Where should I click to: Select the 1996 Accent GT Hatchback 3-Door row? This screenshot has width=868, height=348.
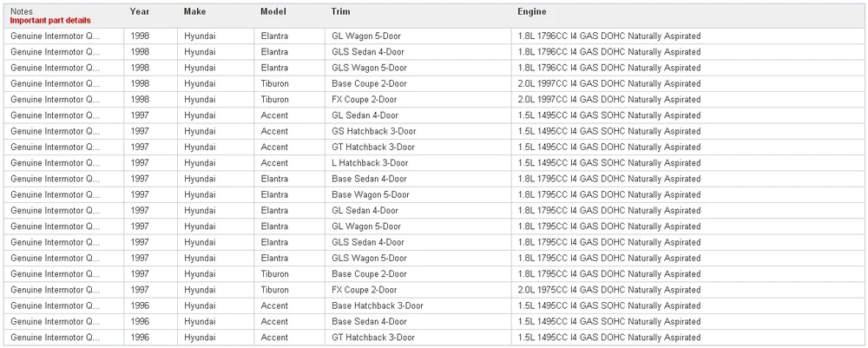434,338
